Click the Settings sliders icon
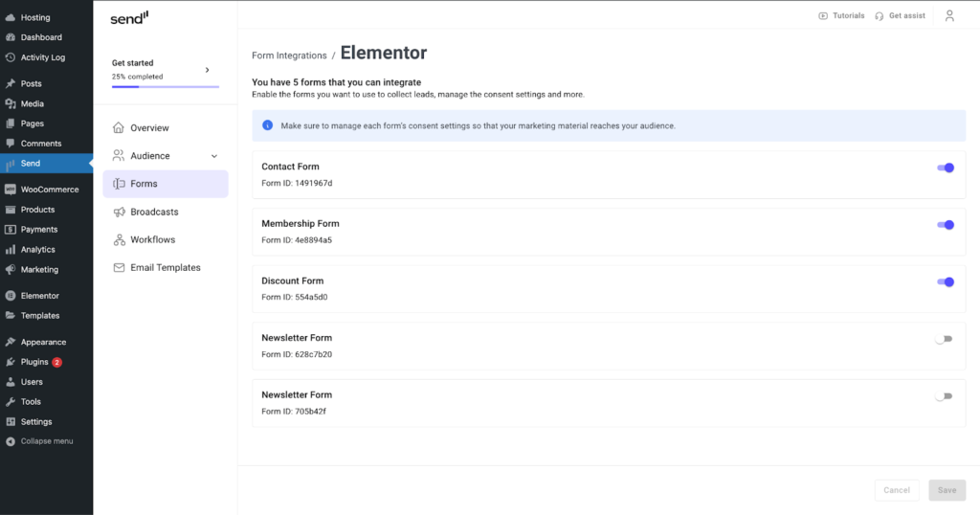The image size is (980, 515). pyautogui.click(x=10, y=422)
